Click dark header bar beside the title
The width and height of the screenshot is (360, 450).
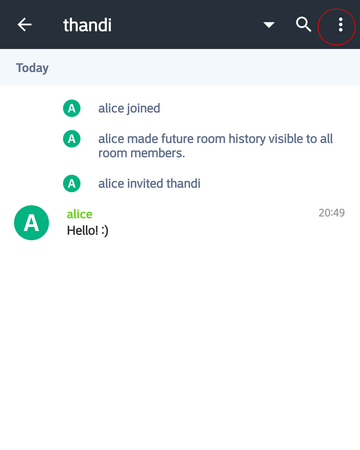pos(187,25)
